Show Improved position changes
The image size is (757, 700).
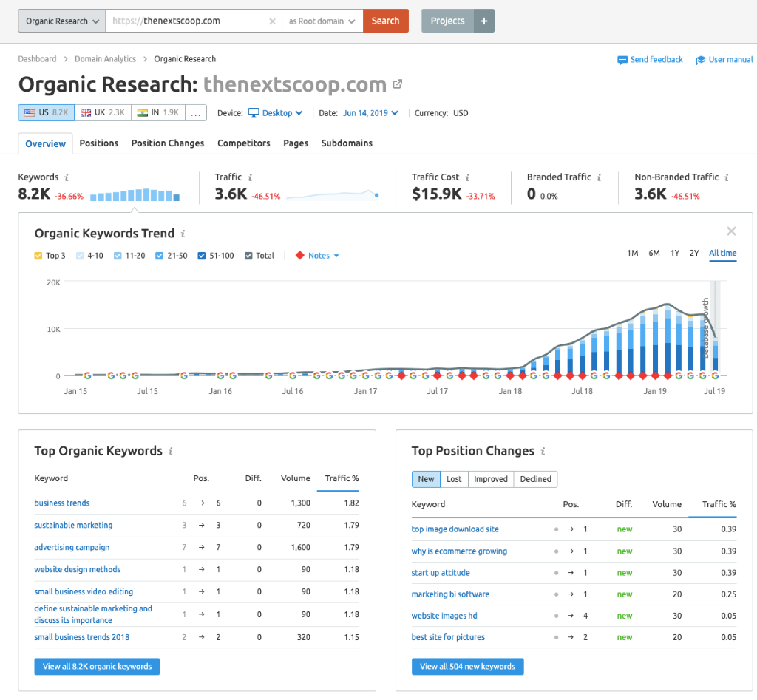(491, 479)
